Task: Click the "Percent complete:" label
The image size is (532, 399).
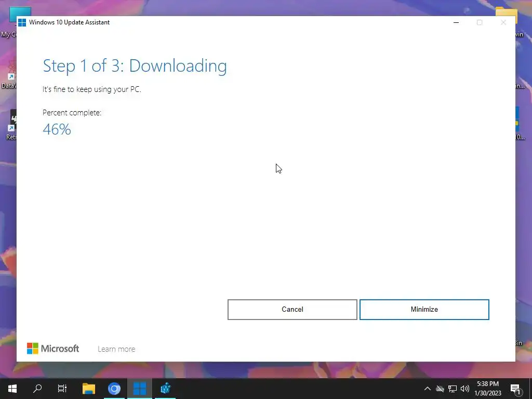Action: [72, 113]
